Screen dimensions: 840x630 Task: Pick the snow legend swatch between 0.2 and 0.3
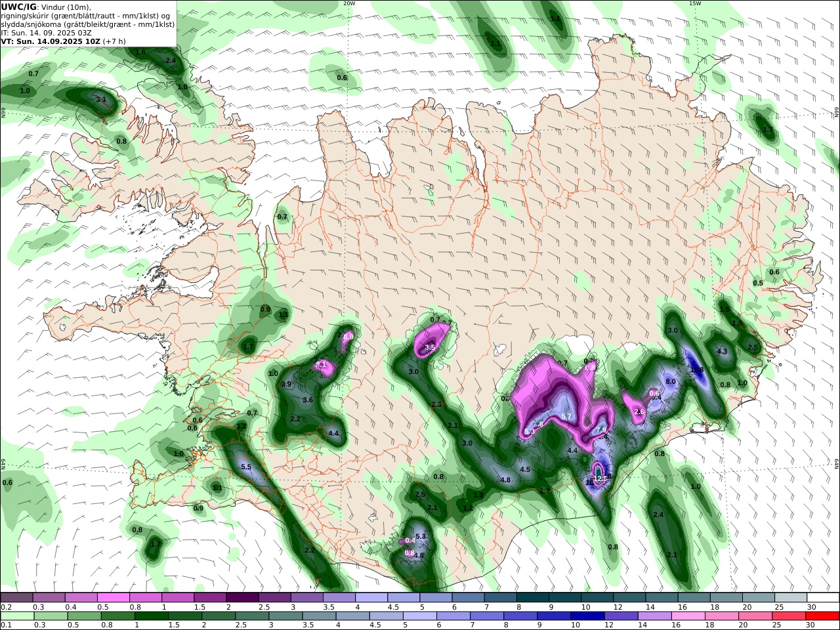coord(16,598)
